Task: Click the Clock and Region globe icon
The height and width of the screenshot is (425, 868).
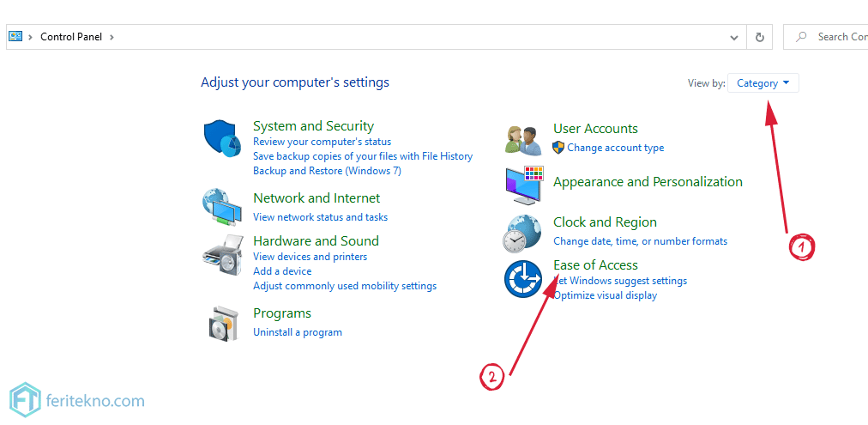Action: pyautogui.click(x=522, y=234)
